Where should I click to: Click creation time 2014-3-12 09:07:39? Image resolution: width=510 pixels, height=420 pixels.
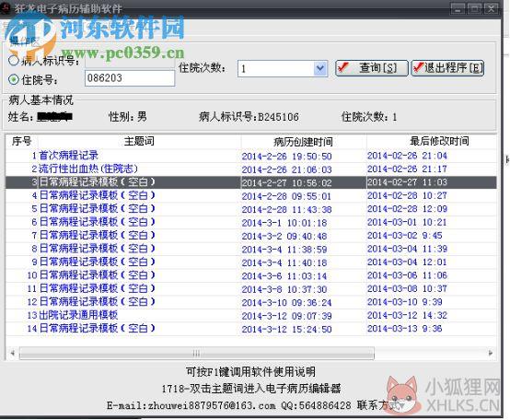[286, 316]
